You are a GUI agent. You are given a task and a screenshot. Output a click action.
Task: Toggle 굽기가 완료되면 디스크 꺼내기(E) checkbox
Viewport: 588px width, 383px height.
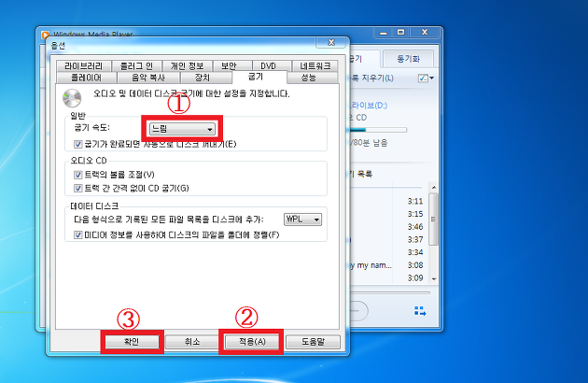pyautogui.click(x=78, y=144)
